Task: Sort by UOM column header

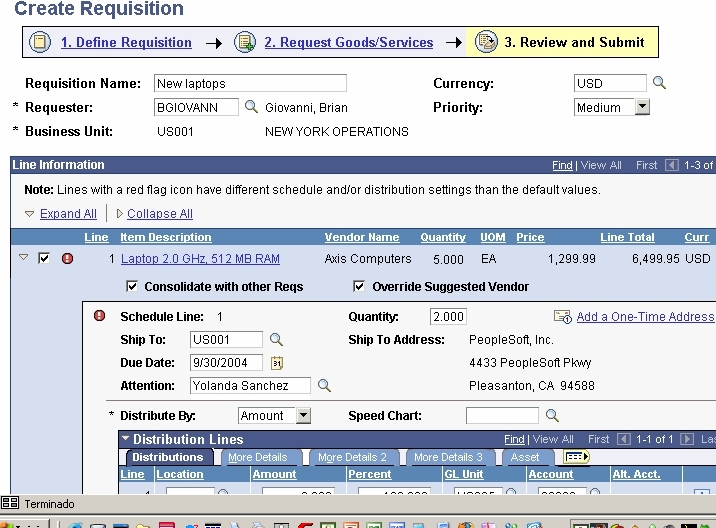Action: coord(493,237)
